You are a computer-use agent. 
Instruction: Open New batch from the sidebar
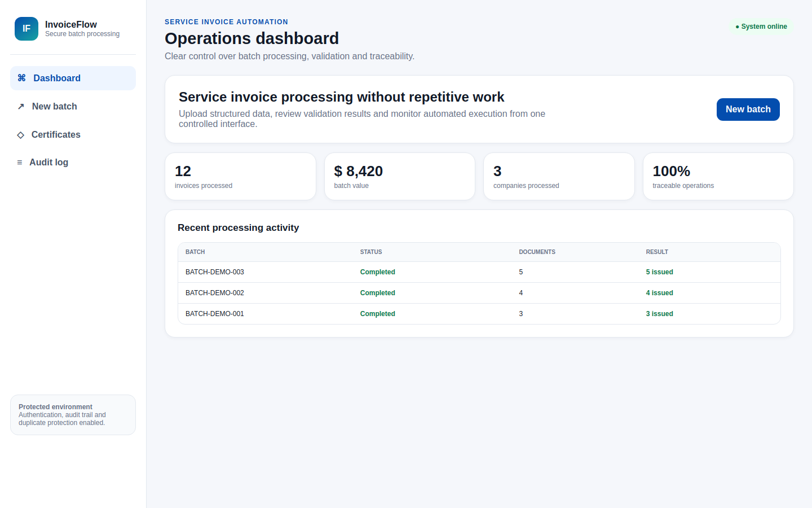(73, 106)
